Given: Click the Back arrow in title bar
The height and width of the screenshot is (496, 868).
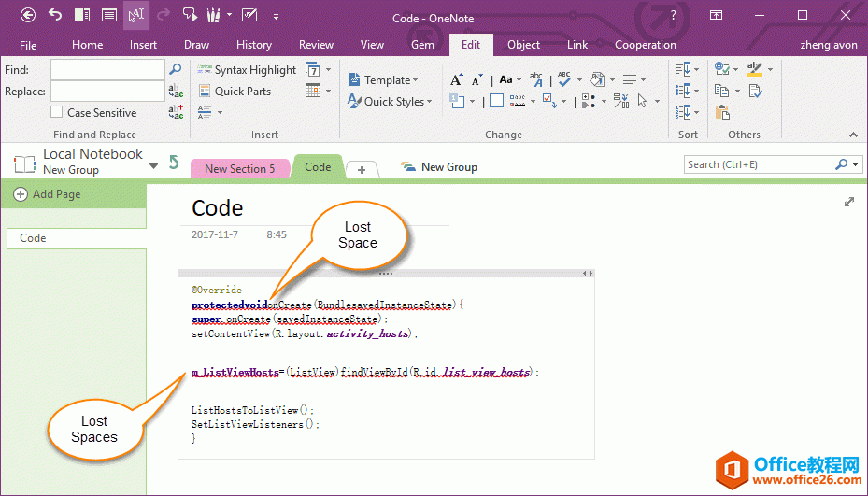Looking at the screenshot, I should pos(28,15).
